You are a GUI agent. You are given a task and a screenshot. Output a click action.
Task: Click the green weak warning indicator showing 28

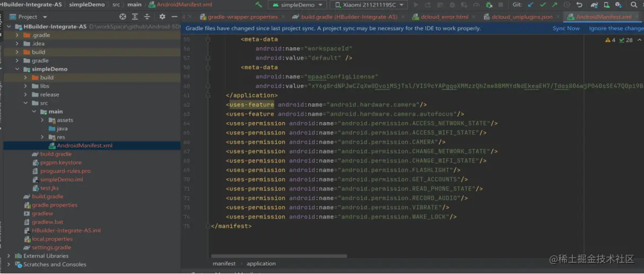pos(626,40)
